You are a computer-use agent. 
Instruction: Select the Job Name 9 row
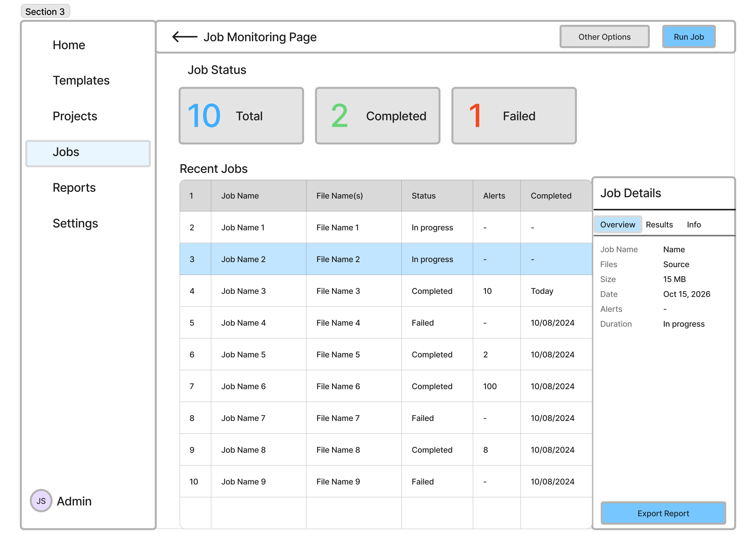(x=386, y=481)
